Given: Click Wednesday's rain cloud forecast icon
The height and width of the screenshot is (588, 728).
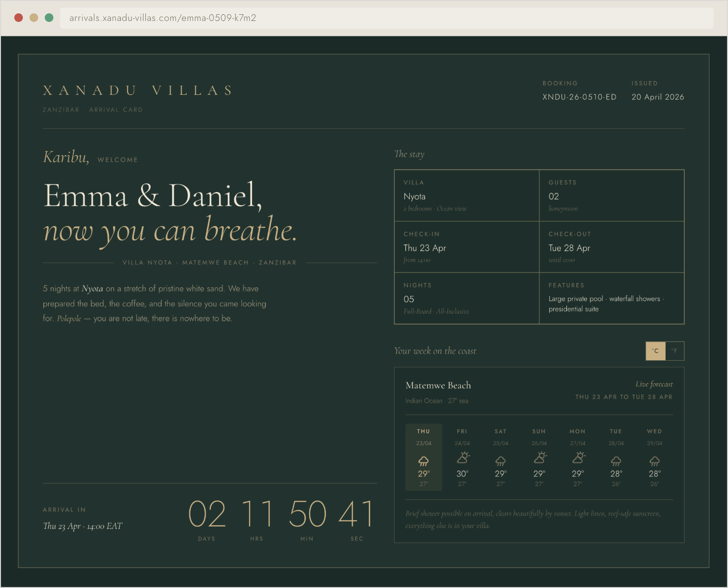Looking at the screenshot, I should coord(655,461).
